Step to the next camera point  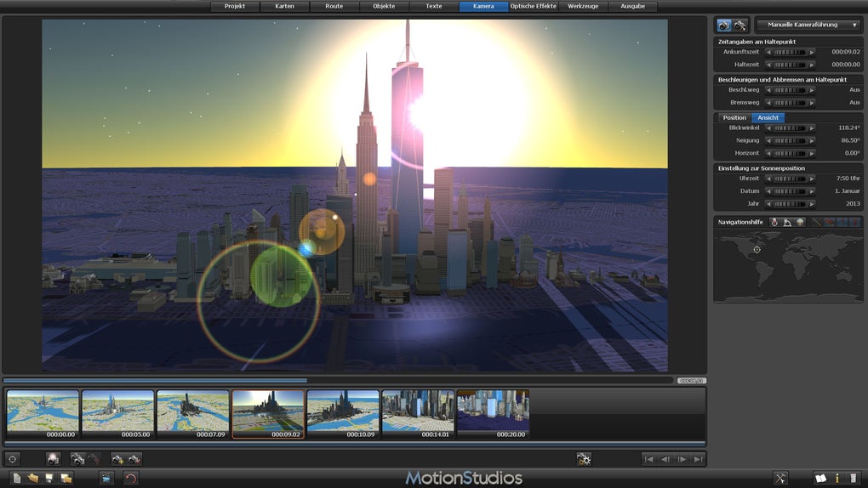pyautogui.click(x=682, y=459)
